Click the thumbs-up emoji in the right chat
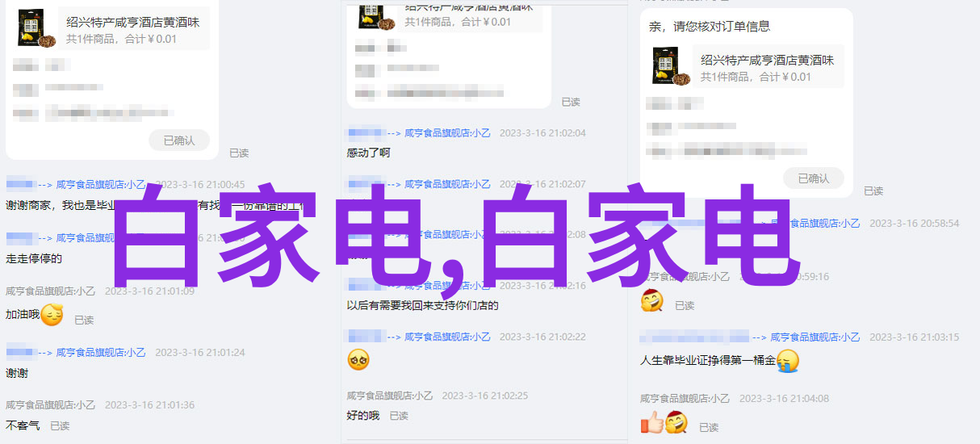The image size is (980, 444). point(651,421)
